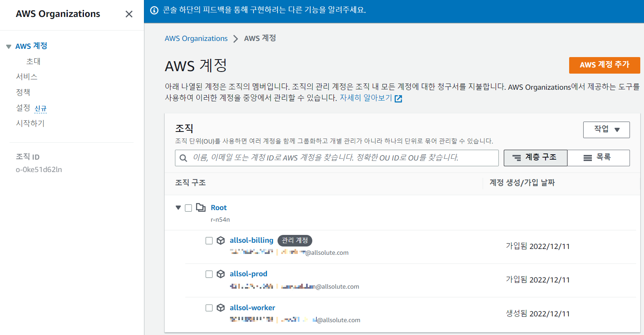Close the AWS Organizations side panel
The width and height of the screenshot is (644, 335).
pyautogui.click(x=129, y=14)
